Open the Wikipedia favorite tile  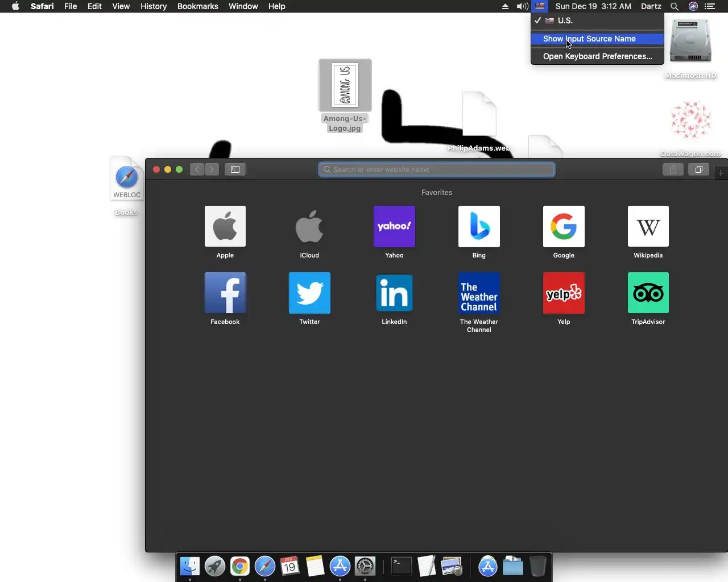(x=648, y=226)
